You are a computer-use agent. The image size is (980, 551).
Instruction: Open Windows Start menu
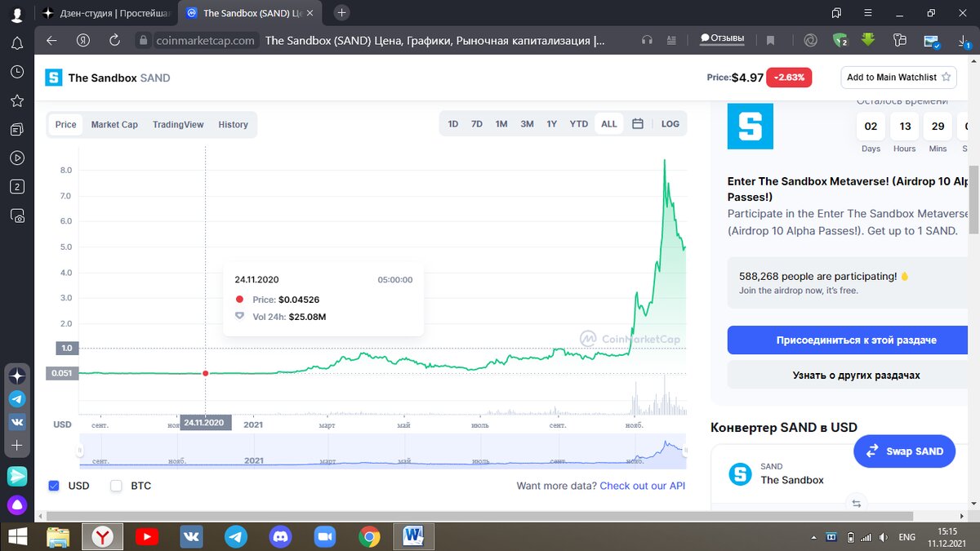click(x=17, y=536)
